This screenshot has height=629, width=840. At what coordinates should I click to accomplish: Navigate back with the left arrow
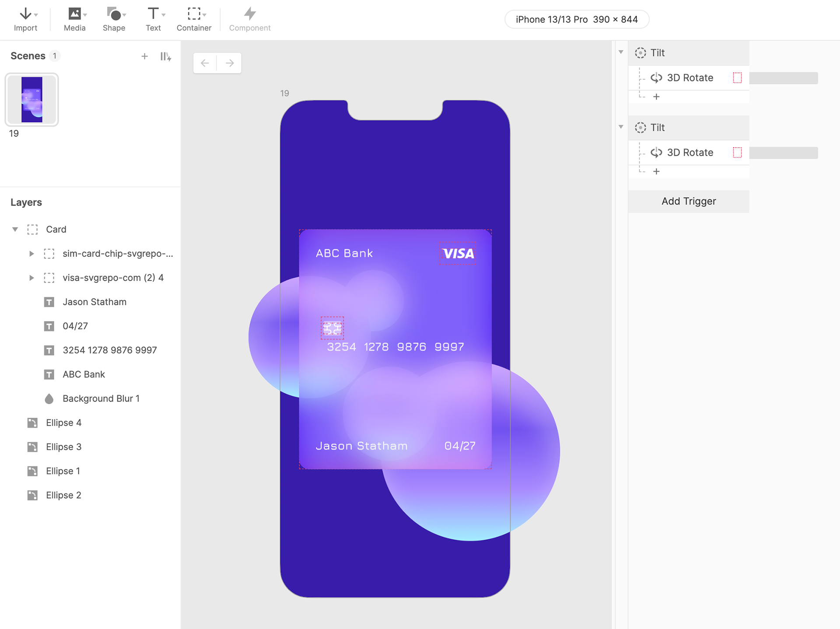(x=205, y=63)
